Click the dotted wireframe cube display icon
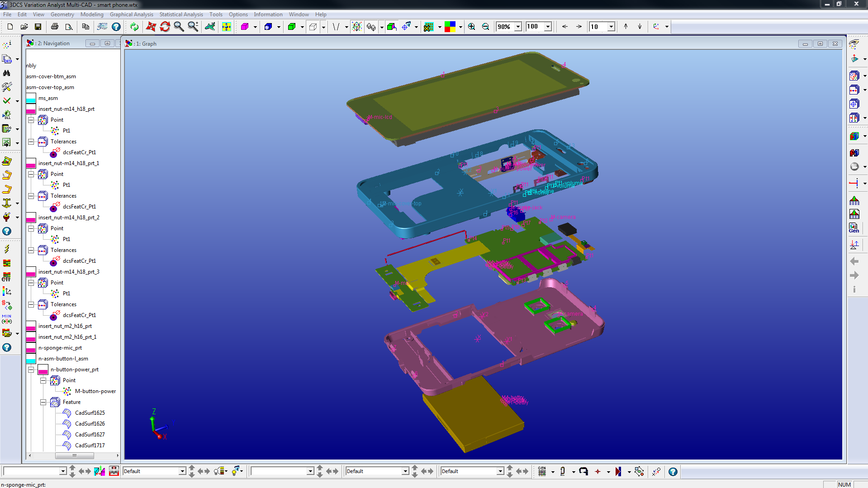 (x=313, y=27)
